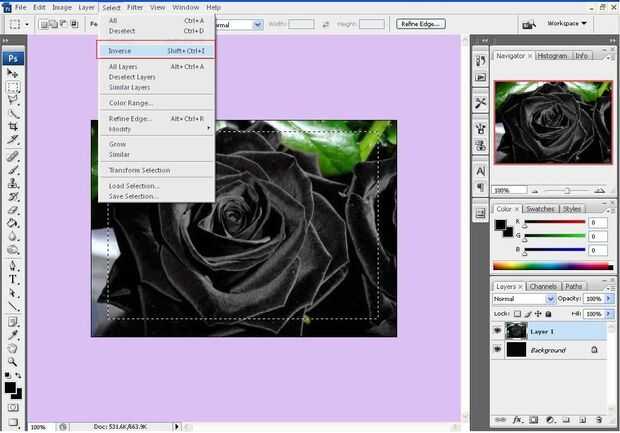Choose Transform Selection menu item
Screen dimensions: 620x433
click(x=156, y=170)
